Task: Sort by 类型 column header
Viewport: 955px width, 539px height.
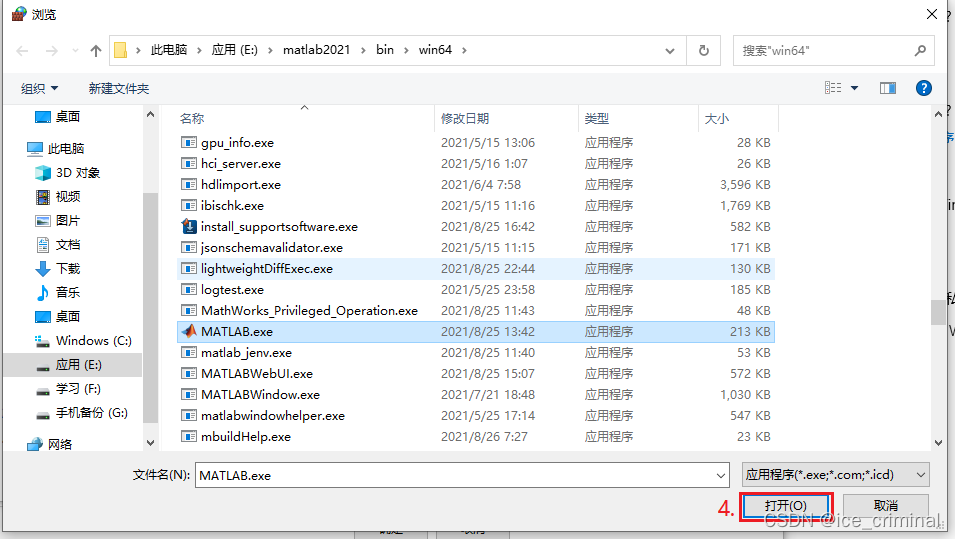Action: 596,119
